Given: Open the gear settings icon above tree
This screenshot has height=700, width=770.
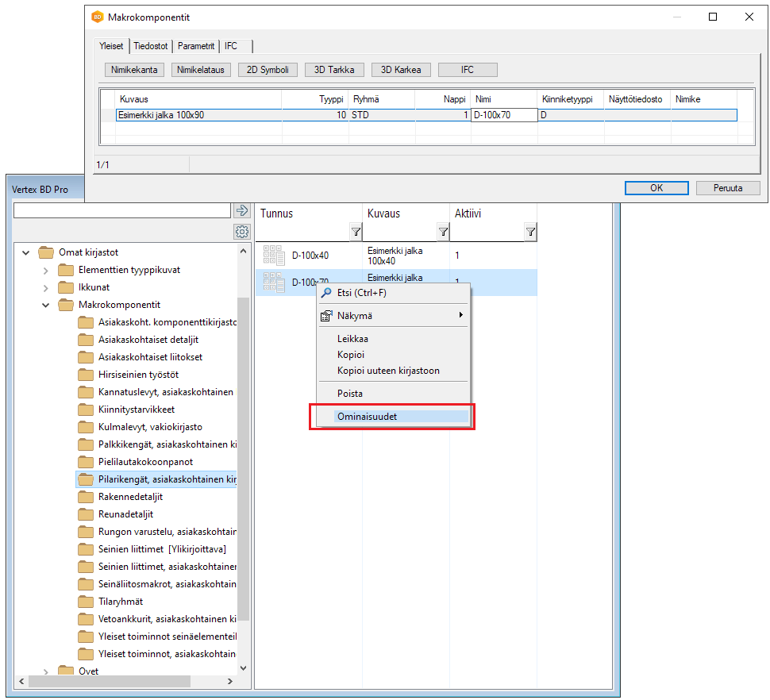Looking at the screenshot, I should [242, 232].
